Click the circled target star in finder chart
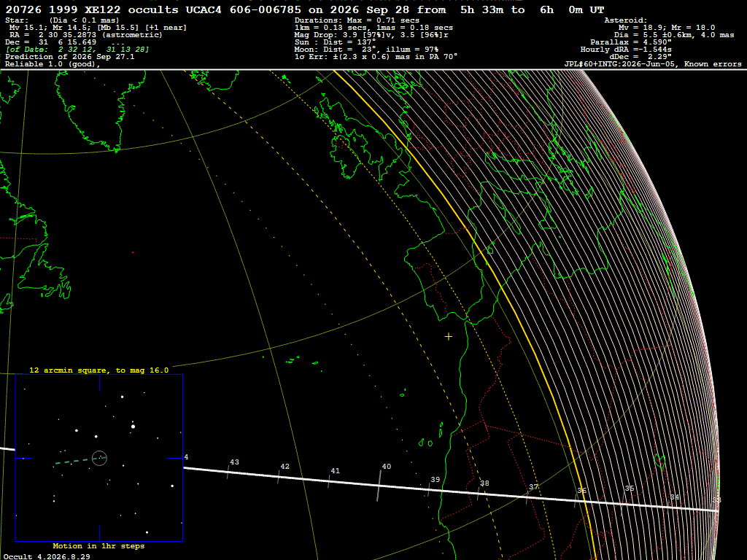747x560 pixels. point(99,458)
